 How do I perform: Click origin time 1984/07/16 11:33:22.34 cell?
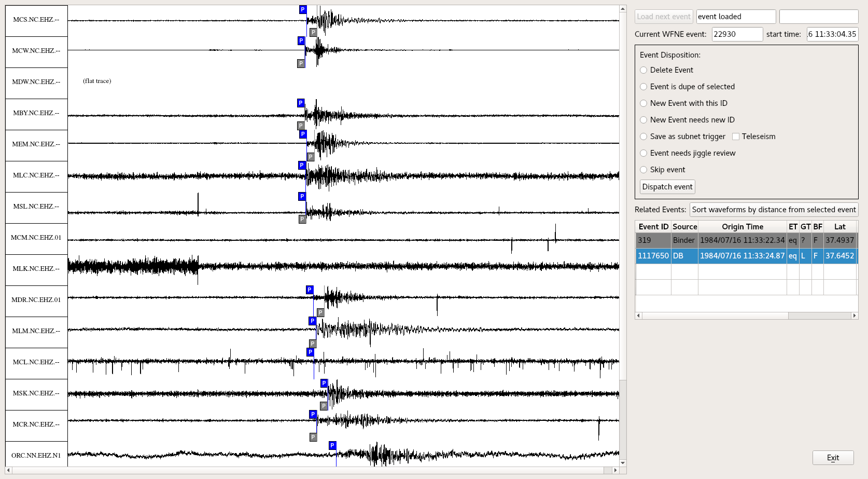pyautogui.click(x=743, y=240)
